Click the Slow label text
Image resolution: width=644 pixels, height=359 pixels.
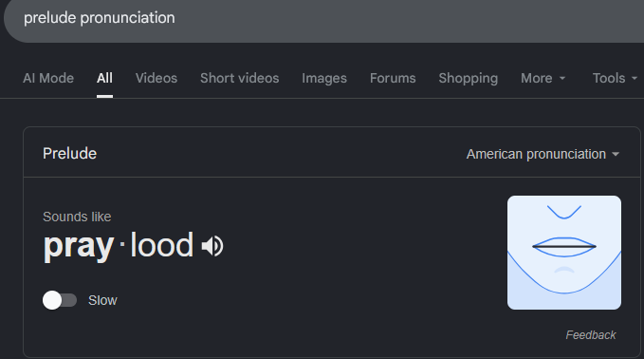pos(102,301)
